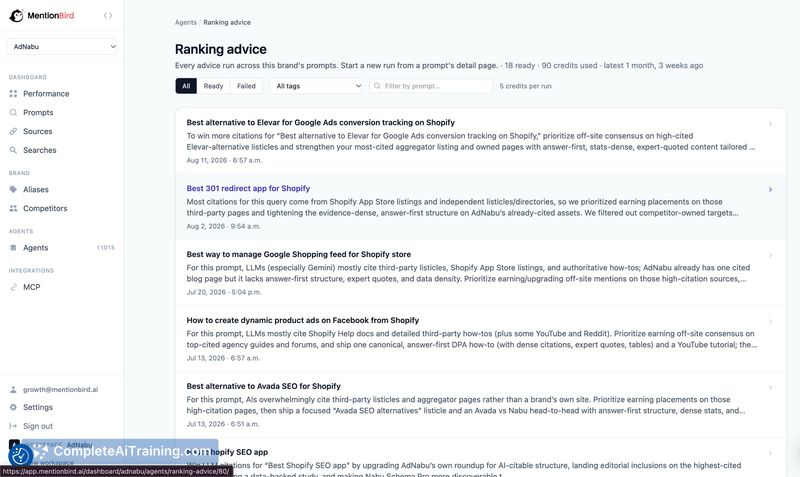The height and width of the screenshot is (477, 800).
Task: Expand chevron on 301 redirect app row
Action: click(770, 189)
